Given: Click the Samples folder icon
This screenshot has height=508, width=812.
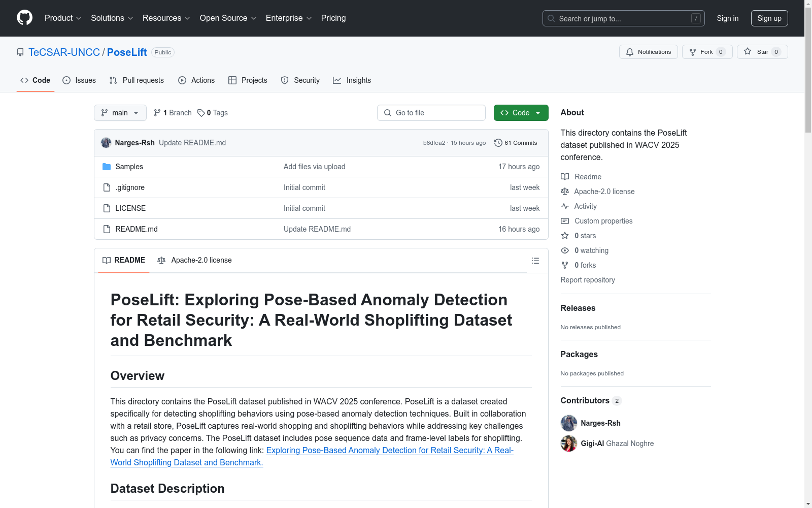Looking at the screenshot, I should (x=107, y=167).
